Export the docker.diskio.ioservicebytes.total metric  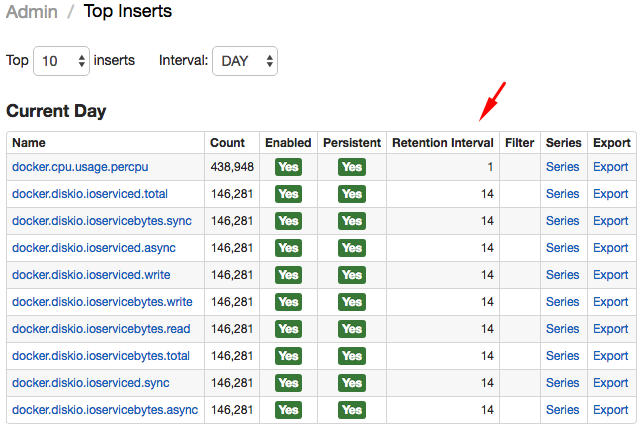coord(611,356)
